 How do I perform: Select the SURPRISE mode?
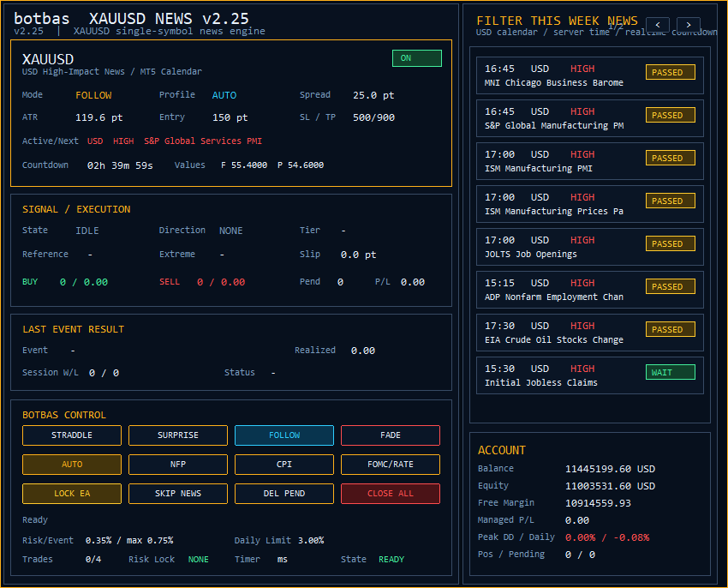pyautogui.click(x=178, y=435)
